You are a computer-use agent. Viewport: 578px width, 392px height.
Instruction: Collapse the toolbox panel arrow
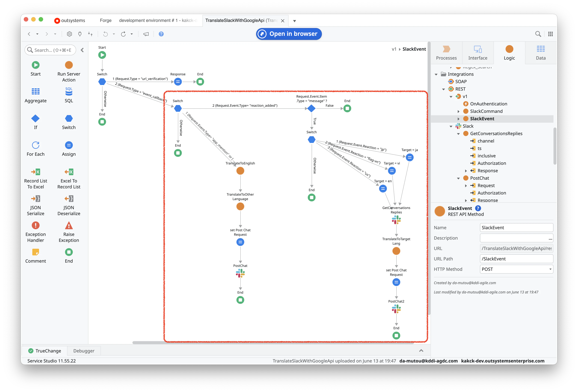pyautogui.click(x=82, y=50)
